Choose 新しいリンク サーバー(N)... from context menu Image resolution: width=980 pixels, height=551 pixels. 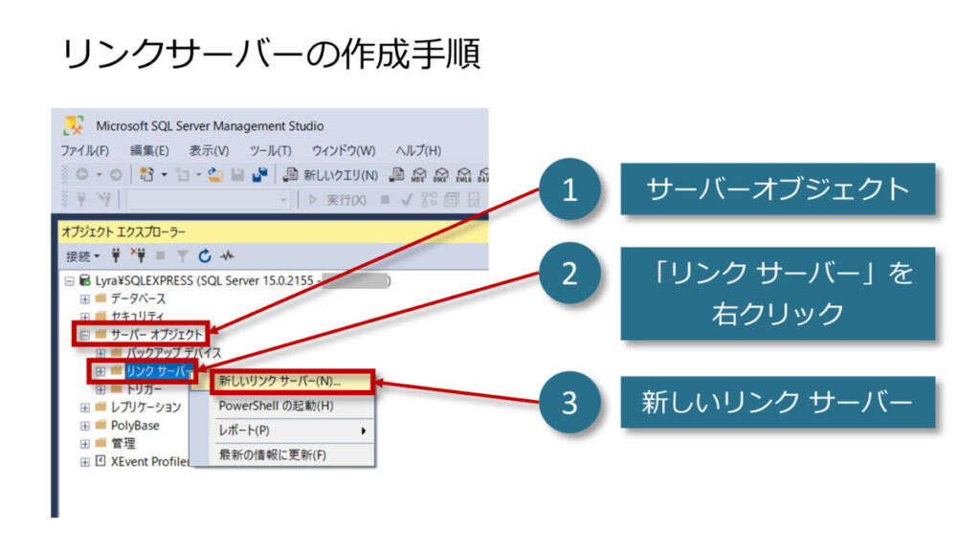(x=278, y=382)
